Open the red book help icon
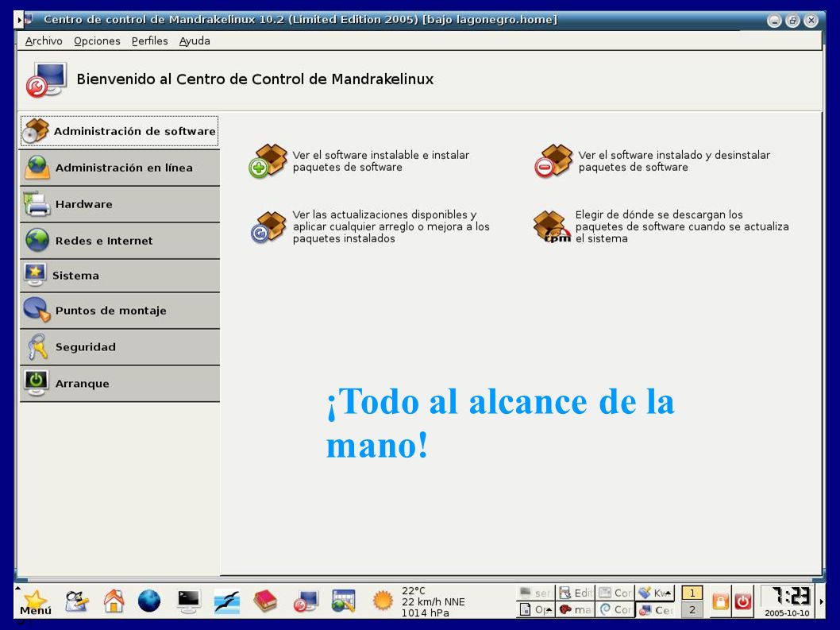The image size is (840, 630). pos(264,601)
